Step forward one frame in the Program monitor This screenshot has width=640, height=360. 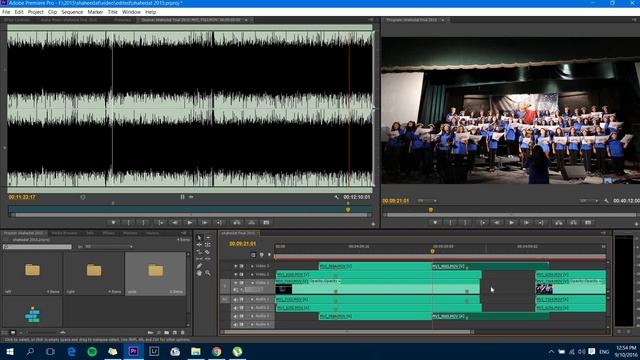[x=527, y=223]
